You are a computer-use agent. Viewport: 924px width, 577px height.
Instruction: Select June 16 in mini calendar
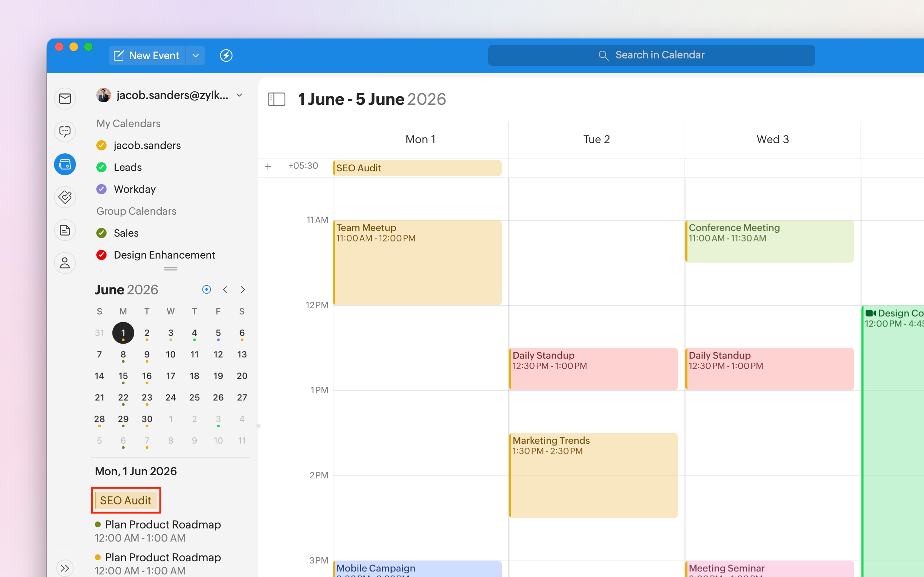pyautogui.click(x=147, y=376)
